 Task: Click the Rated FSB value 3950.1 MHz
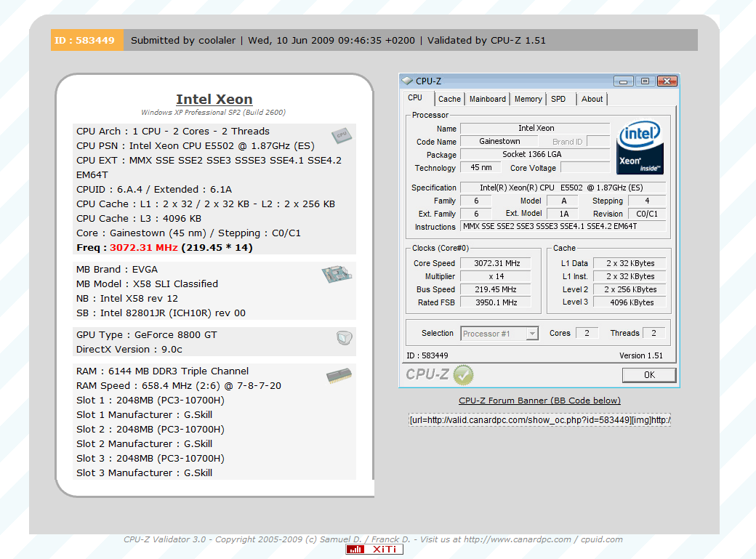(496, 302)
